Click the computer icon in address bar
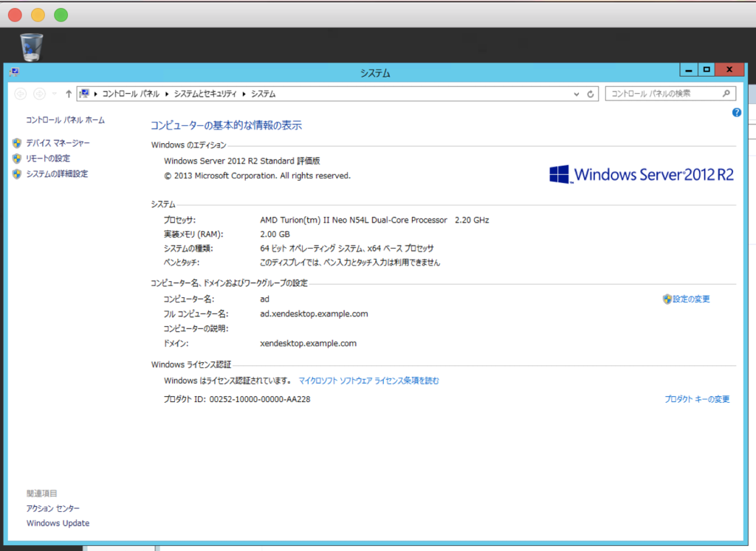 [x=84, y=94]
